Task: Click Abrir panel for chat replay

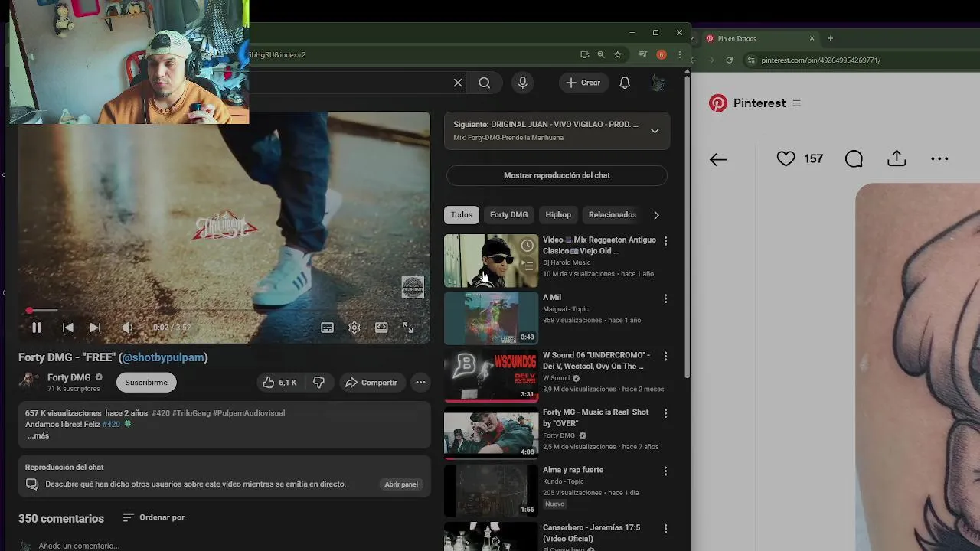Action: (401, 484)
